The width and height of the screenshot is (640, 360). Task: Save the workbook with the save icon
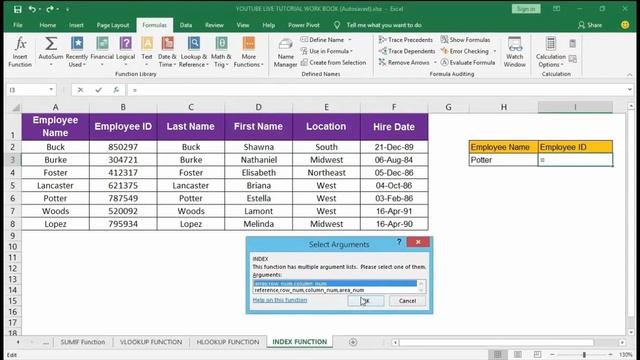tap(18, 9)
